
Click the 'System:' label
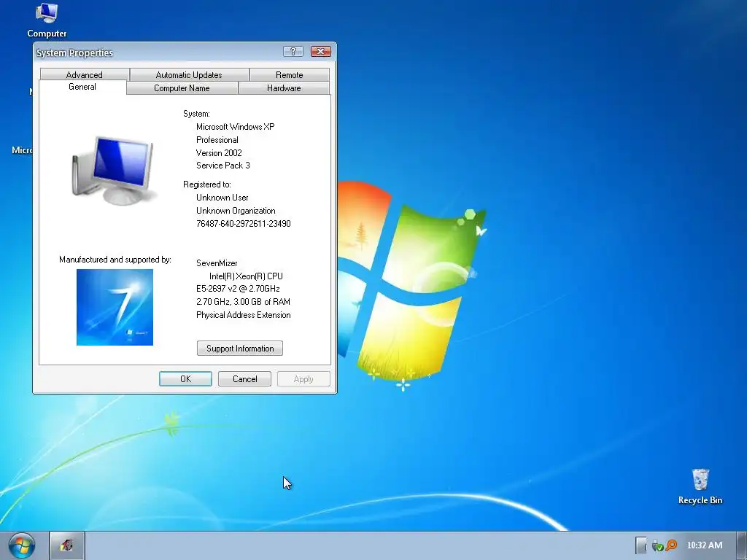tap(196, 114)
